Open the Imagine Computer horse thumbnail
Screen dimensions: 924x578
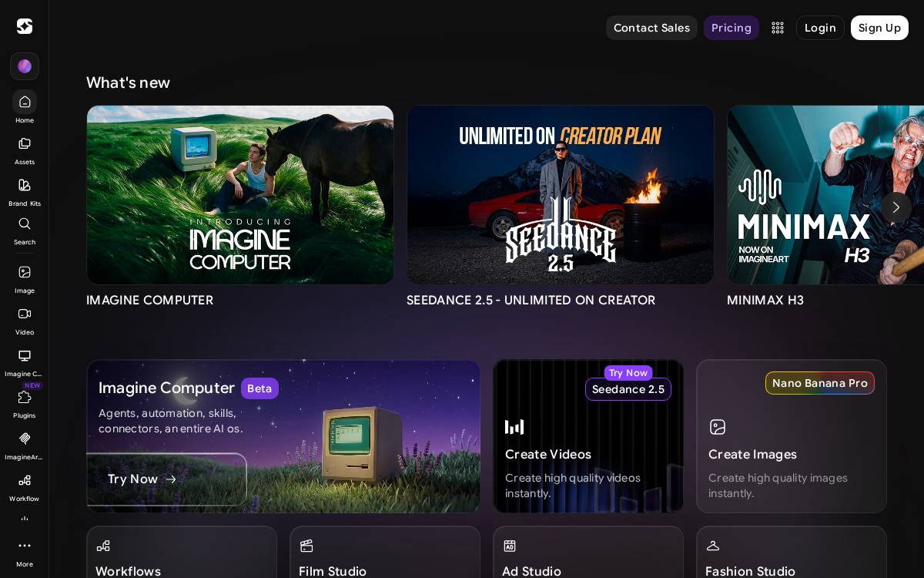pyautogui.click(x=240, y=195)
